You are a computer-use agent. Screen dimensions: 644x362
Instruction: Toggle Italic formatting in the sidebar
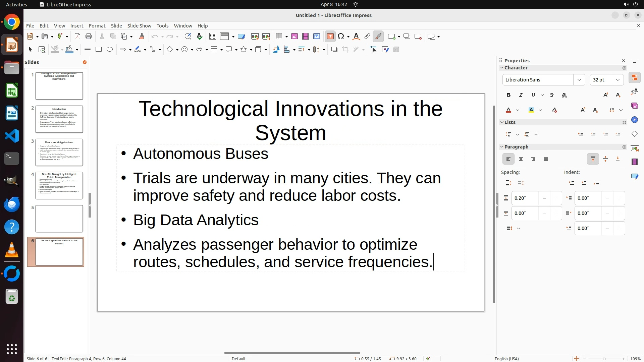tap(521, 95)
